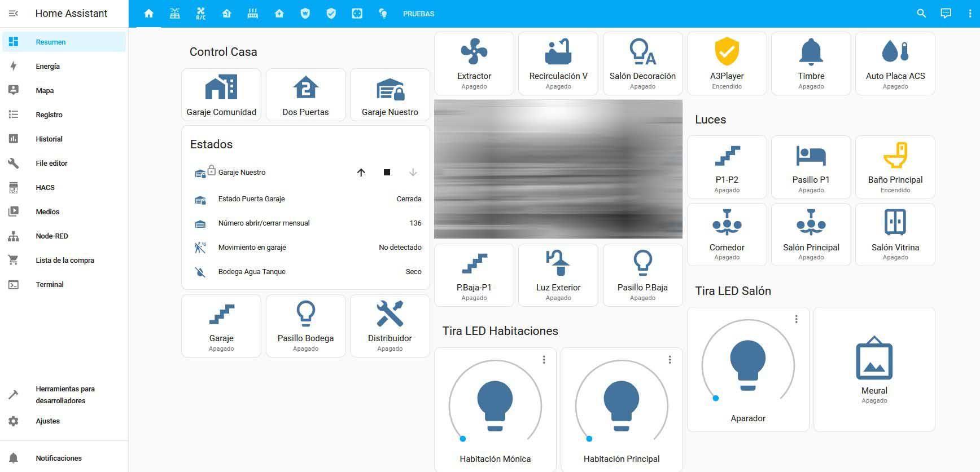Collapse the Home Assistant sidebar
This screenshot has width=980, height=472.
(14, 14)
